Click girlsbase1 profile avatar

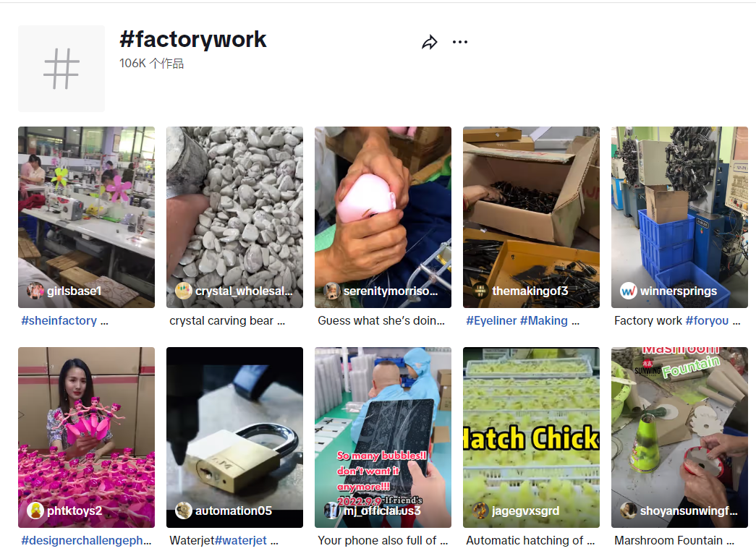pos(35,291)
